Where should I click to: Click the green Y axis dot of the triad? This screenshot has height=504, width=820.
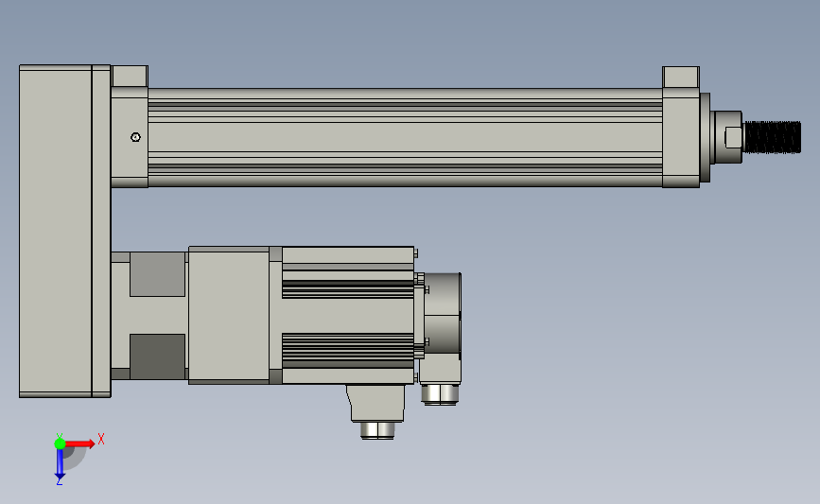pos(60,443)
